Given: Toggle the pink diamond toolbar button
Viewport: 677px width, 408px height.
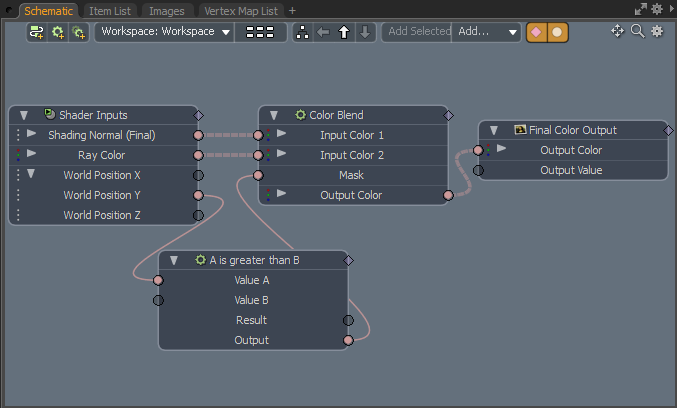Looking at the screenshot, I should tap(537, 32).
